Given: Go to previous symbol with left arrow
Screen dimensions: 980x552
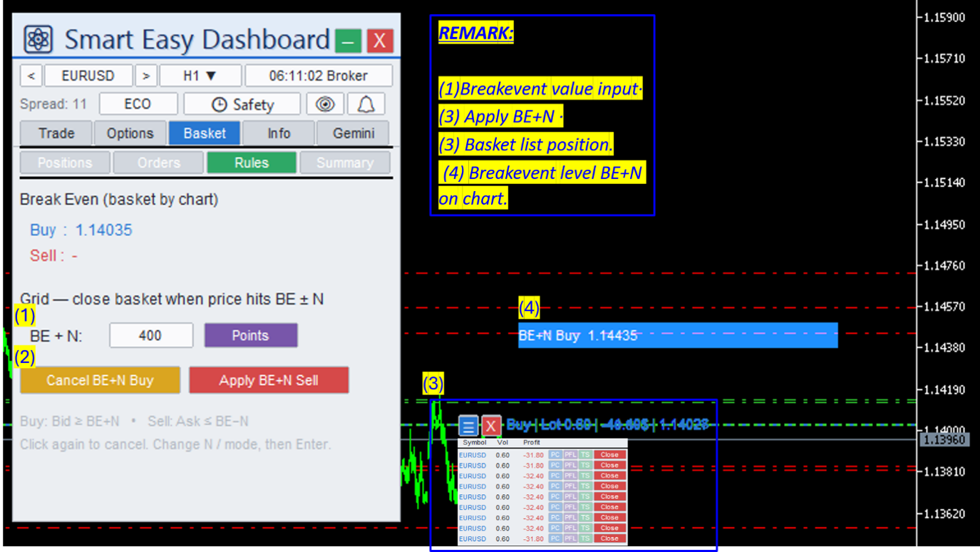Looking at the screenshot, I should click(31, 76).
